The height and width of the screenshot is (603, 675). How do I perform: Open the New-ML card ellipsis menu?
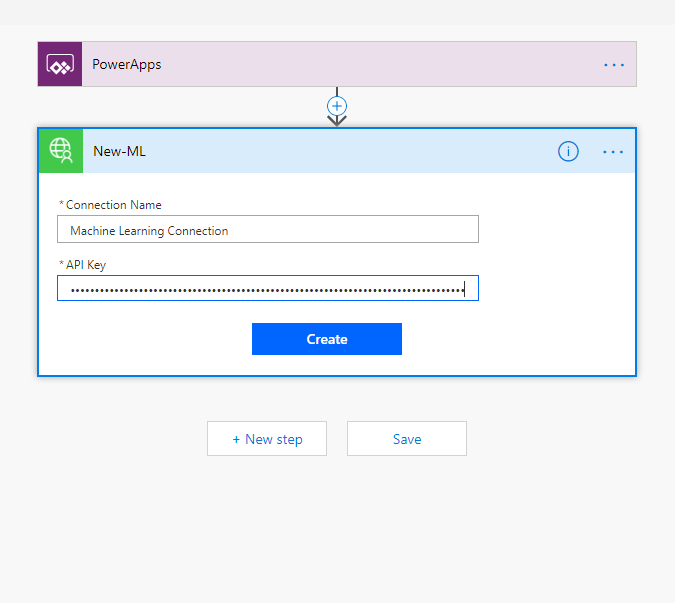(x=613, y=152)
